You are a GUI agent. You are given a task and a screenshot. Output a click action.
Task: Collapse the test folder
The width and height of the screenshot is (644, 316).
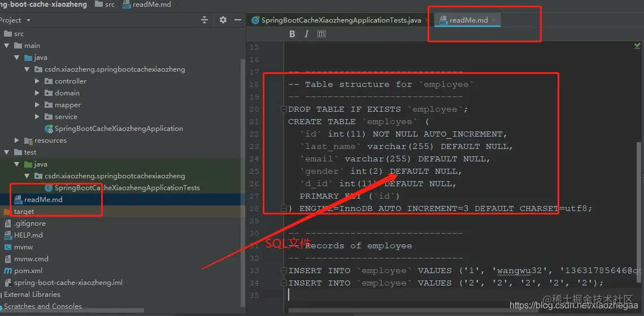tap(7, 152)
